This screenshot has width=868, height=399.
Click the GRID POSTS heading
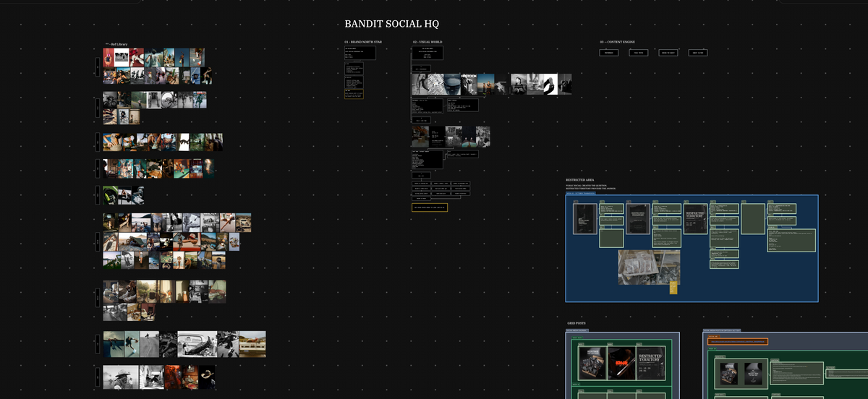[576, 323]
